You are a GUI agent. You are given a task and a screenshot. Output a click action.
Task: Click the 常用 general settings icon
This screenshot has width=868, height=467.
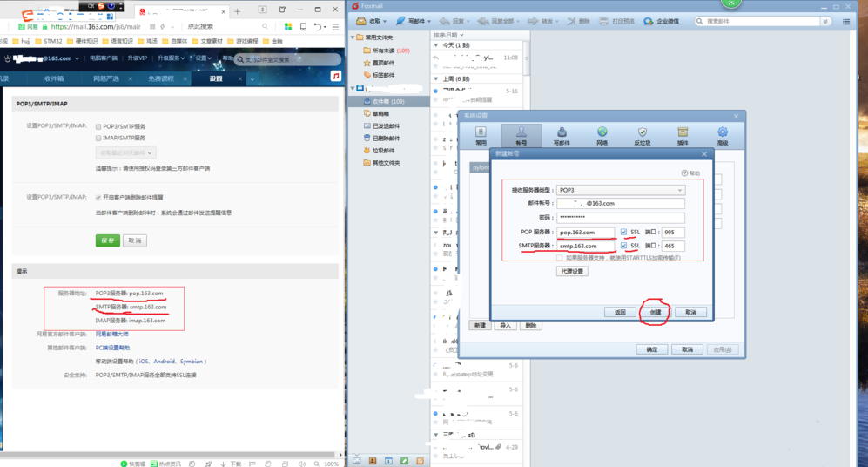[481, 133]
